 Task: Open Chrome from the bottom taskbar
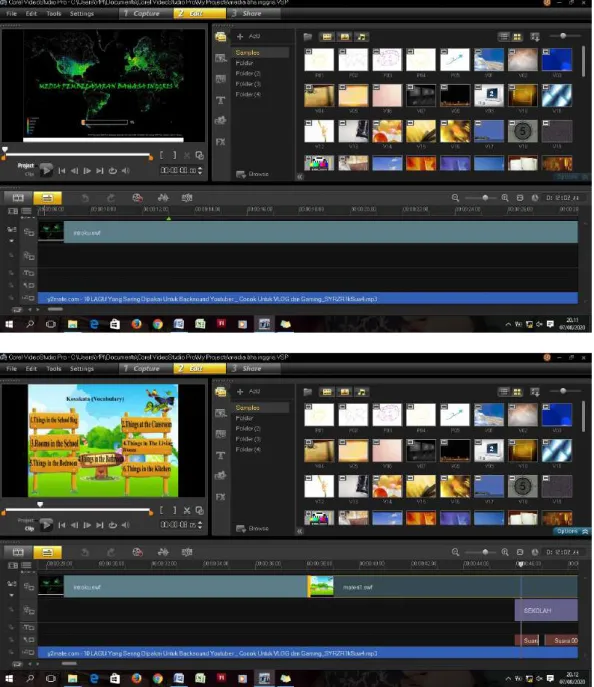158,679
